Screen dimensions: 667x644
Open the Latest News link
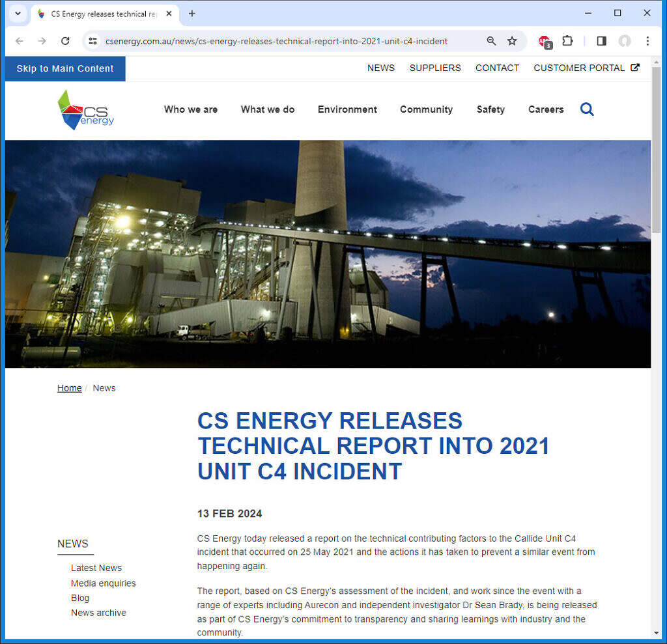tap(96, 567)
